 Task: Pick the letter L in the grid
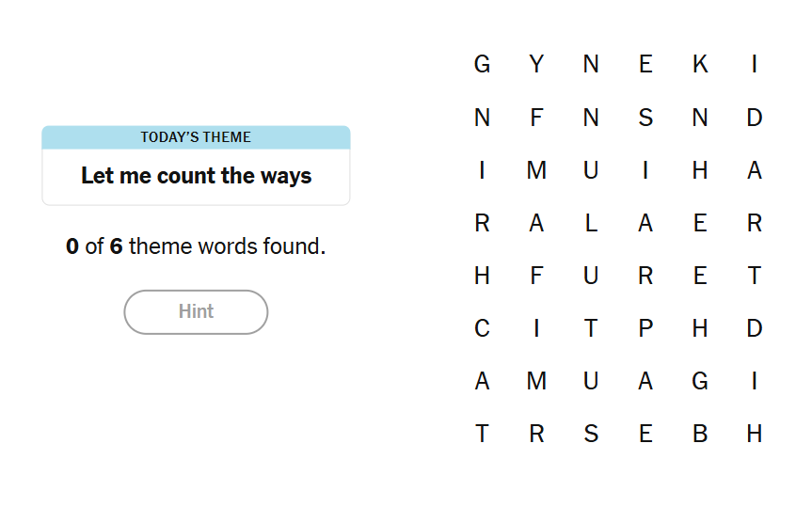[x=591, y=223]
